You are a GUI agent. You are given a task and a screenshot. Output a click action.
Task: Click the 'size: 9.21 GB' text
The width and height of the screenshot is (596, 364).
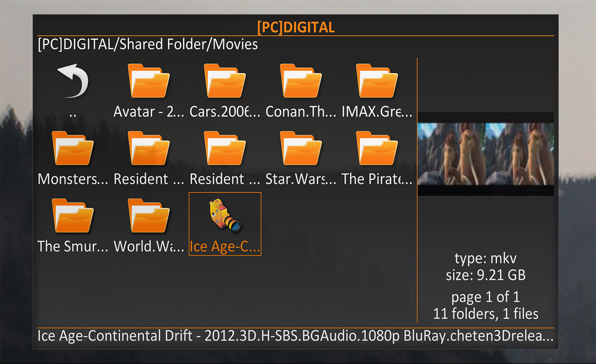pos(485,275)
